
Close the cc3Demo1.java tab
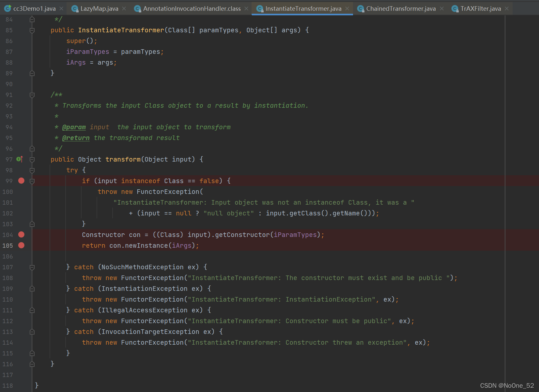tap(61, 8)
